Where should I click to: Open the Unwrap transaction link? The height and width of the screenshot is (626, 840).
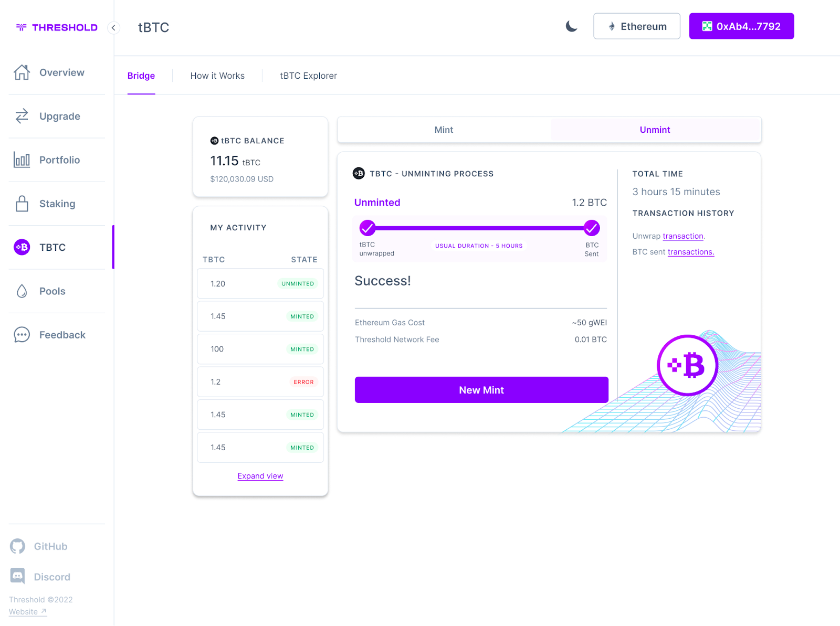[x=683, y=236]
